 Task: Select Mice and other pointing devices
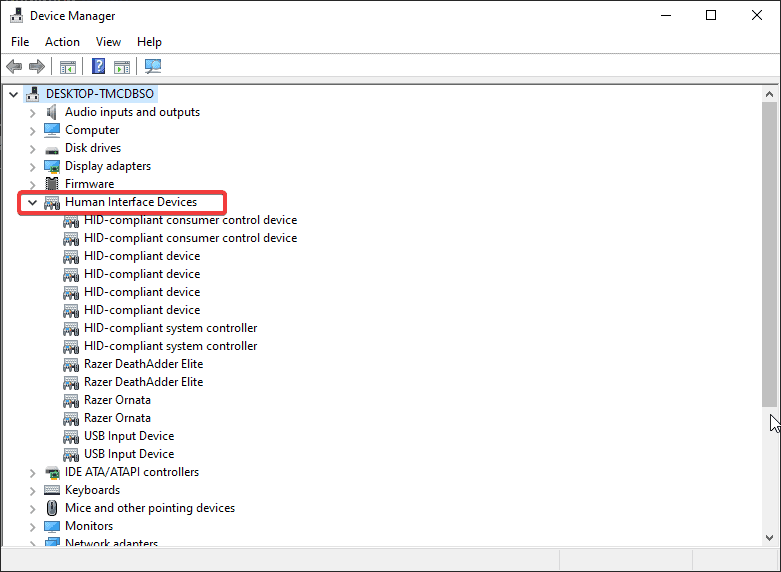click(149, 508)
